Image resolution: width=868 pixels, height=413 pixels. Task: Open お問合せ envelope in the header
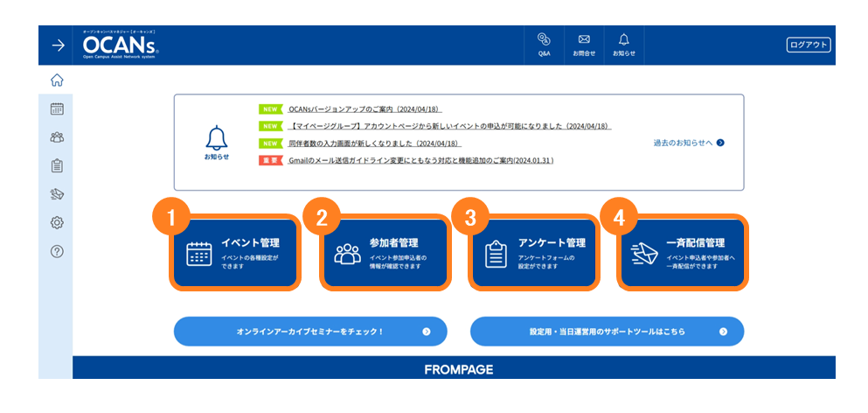click(584, 45)
